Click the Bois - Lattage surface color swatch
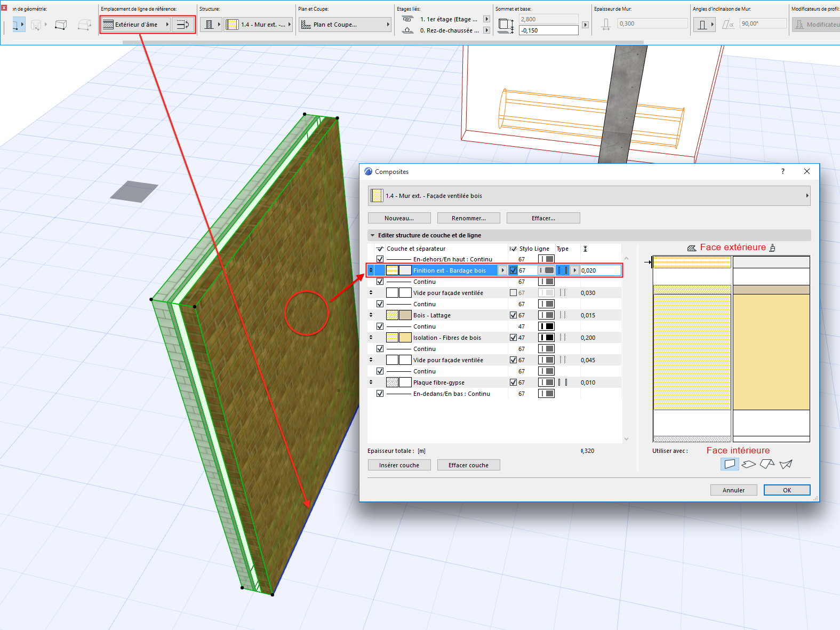 pyautogui.click(x=405, y=315)
